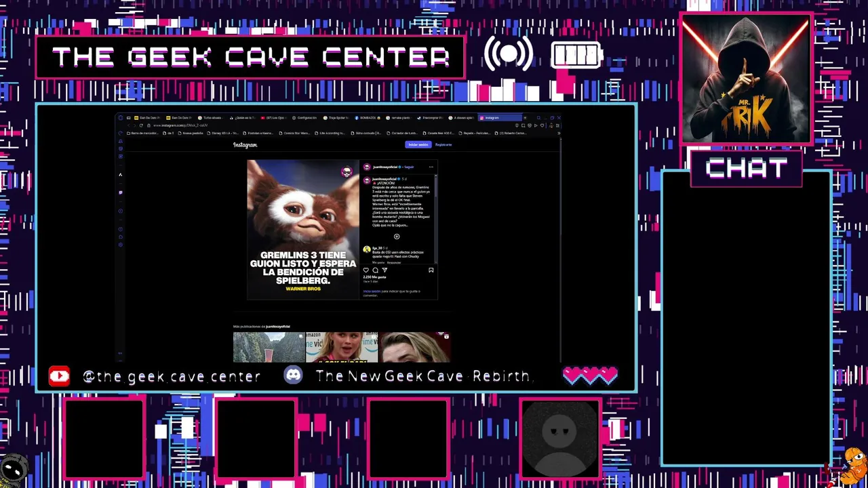Click the comments panel scrollbar

point(435,186)
